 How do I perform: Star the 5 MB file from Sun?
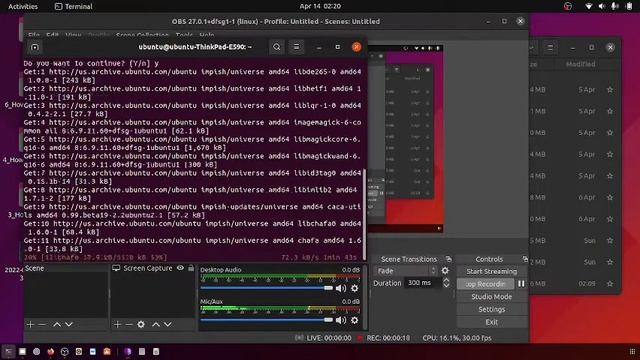pyautogui.click(x=610, y=241)
